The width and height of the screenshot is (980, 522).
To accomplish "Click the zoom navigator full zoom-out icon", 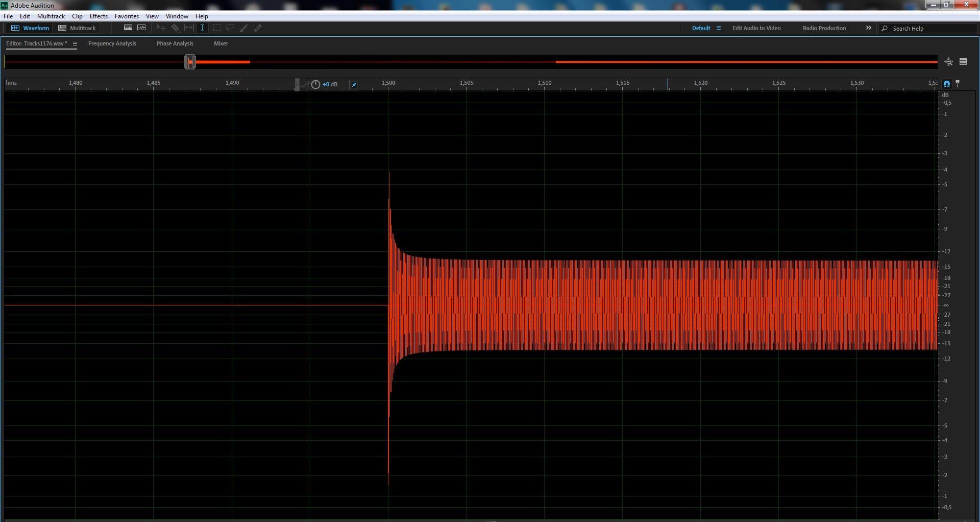I will pos(948,62).
